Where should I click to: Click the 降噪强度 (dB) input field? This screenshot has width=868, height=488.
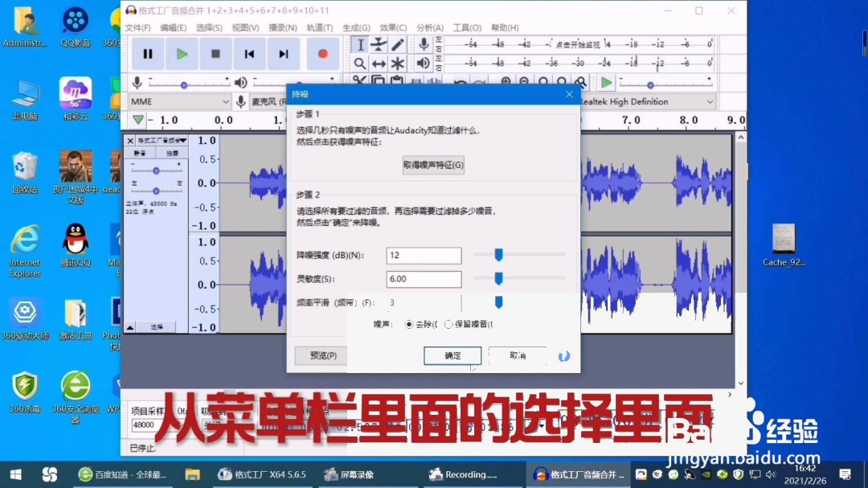point(424,256)
